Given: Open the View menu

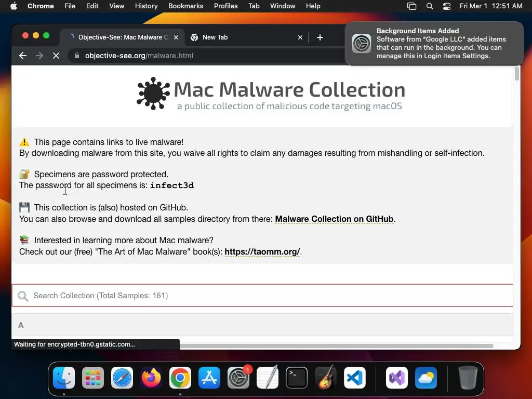Looking at the screenshot, I should [x=116, y=6].
